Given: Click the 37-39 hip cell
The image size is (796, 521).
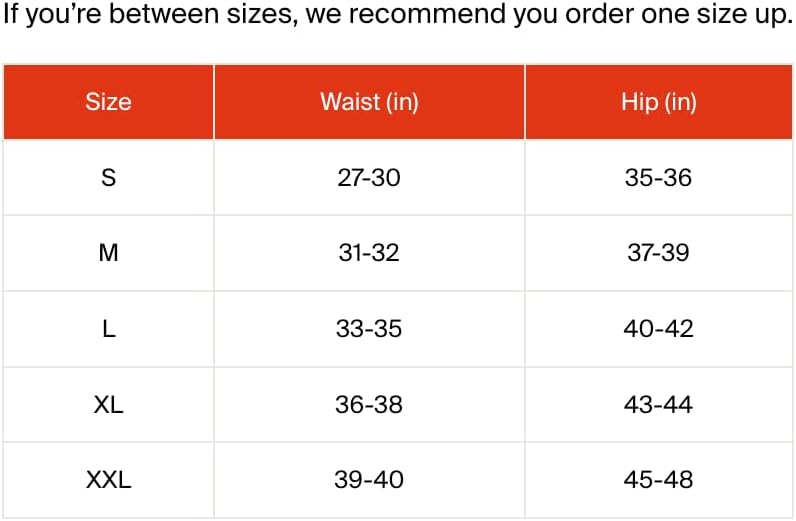Looking at the screenshot, I should 658,253.
